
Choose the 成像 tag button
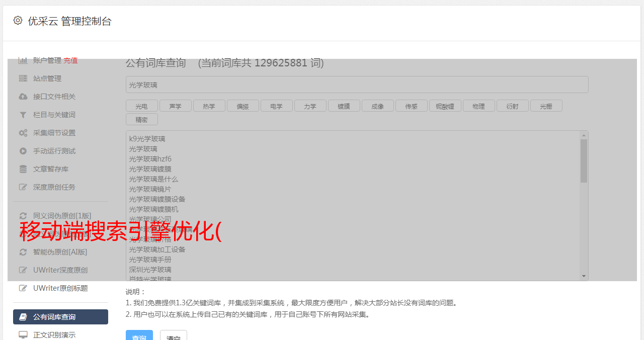click(x=378, y=106)
